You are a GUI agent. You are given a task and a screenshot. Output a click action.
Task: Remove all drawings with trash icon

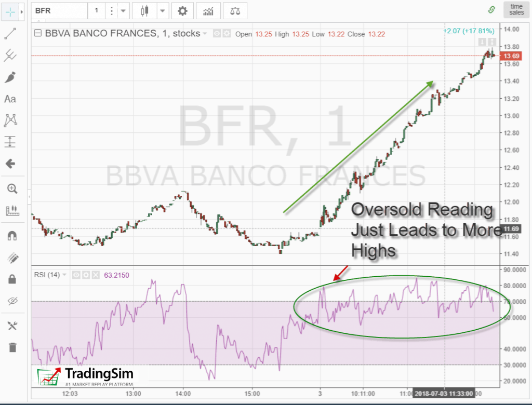12,348
